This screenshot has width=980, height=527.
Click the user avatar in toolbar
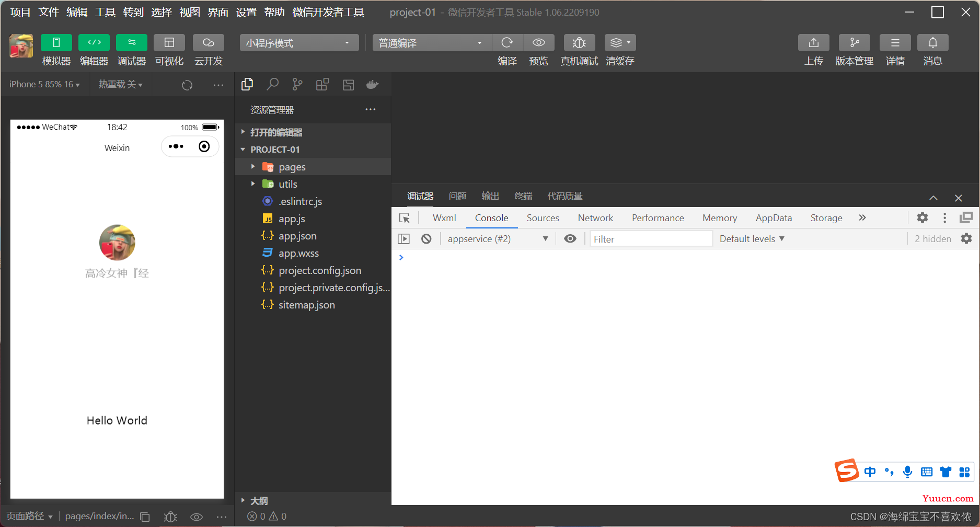21,45
